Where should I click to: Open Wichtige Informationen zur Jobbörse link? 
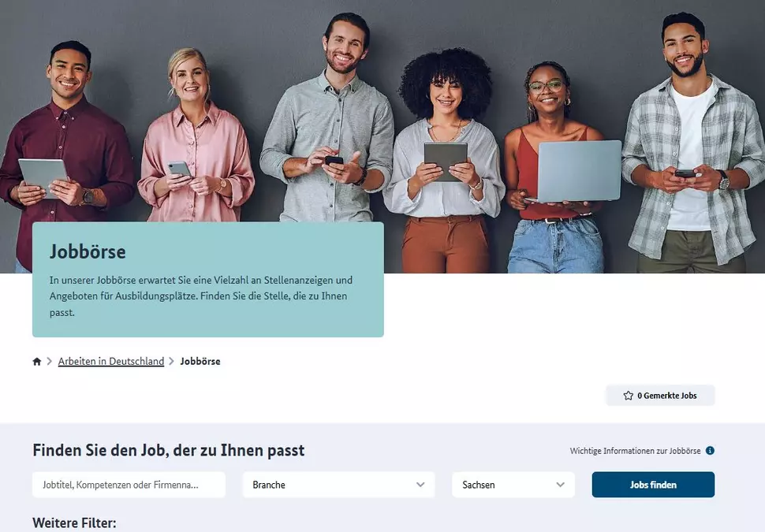tap(635, 451)
